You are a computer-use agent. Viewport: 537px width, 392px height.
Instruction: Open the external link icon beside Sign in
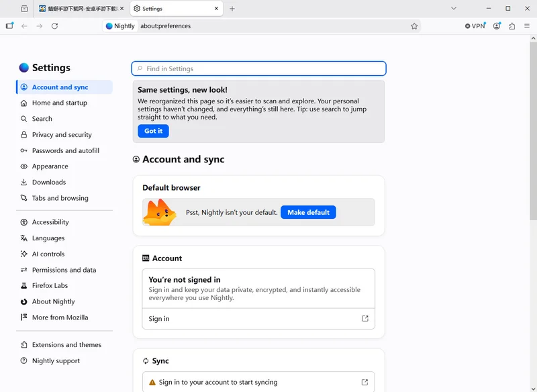365,318
